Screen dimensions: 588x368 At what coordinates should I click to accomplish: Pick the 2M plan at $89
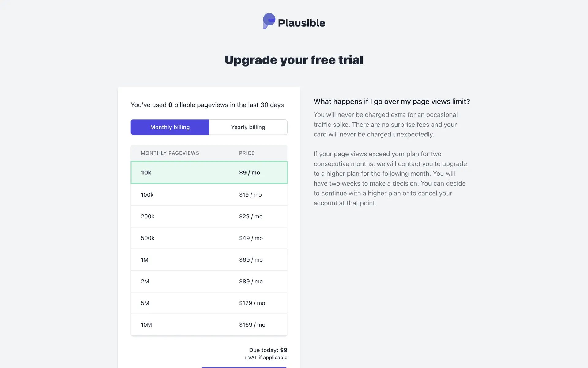pyautogui.click(x=209, y=282)
